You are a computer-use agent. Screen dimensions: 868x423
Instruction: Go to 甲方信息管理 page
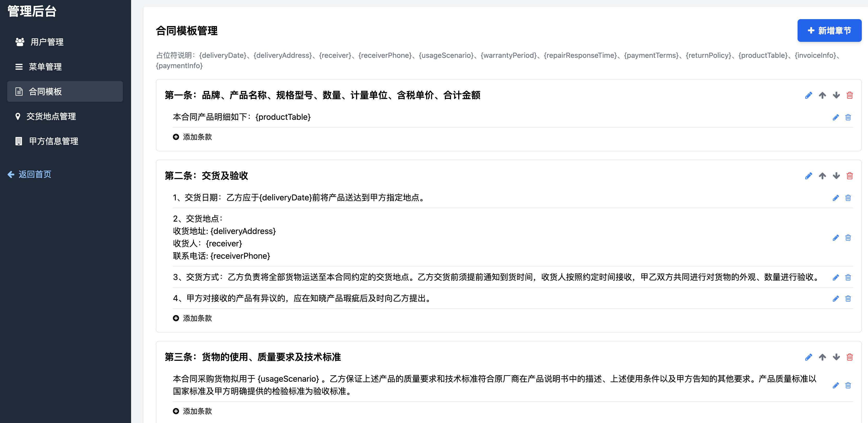click(x=65, y=141)
